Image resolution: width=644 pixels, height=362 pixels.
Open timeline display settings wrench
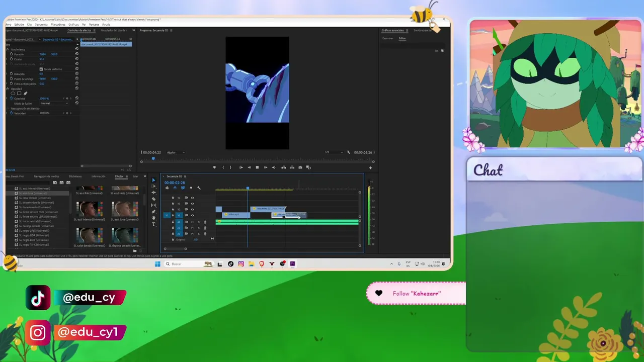(x=199, y=188)
